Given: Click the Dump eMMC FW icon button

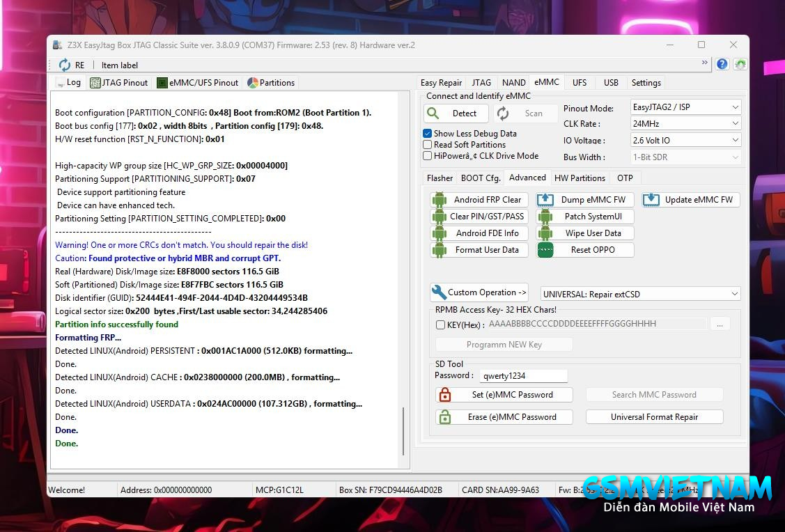Looking at the screenshot, I should (x=585, y=200).
